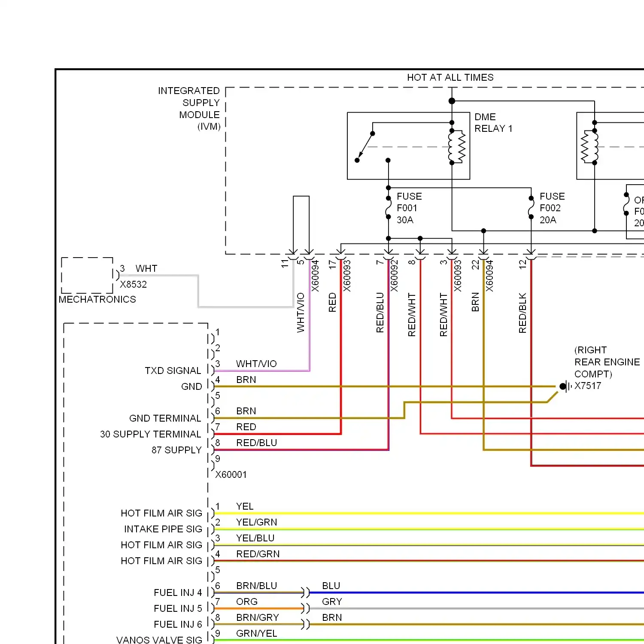Select the RED/GRN wire color label
The width and height of the screenshot is (644, 644).
point(258,554)
